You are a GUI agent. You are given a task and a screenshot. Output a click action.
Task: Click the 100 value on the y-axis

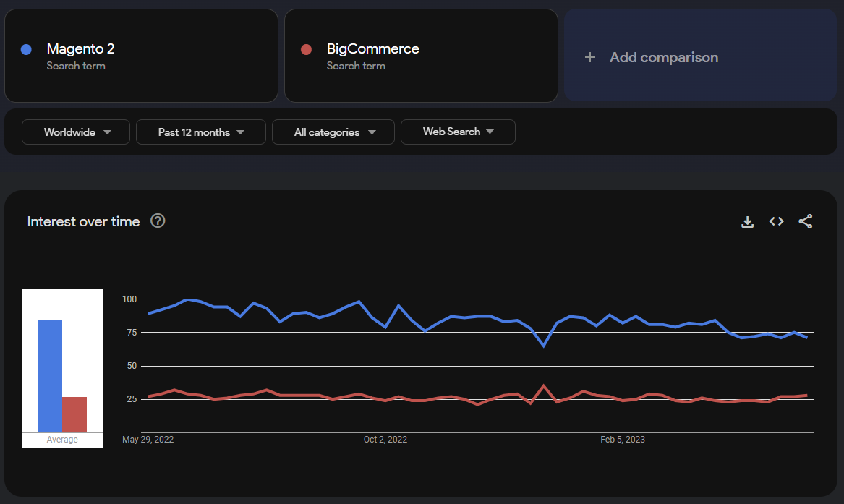click(x=129, y=299)
